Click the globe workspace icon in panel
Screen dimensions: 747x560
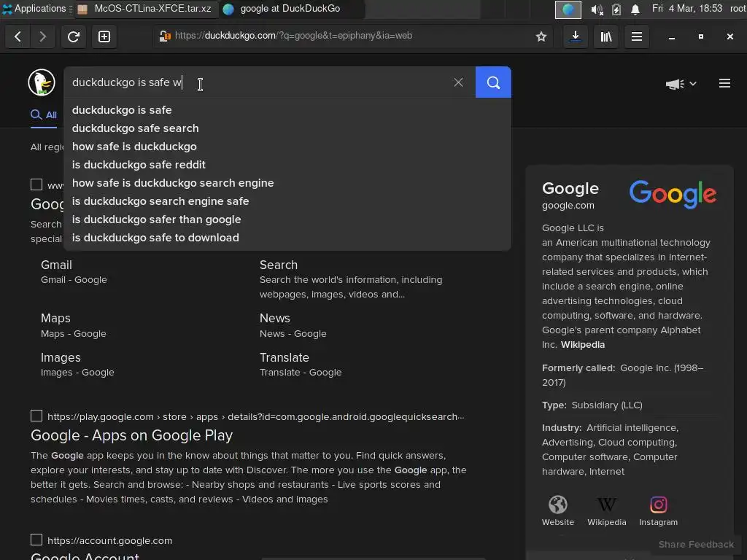point(568,9)
